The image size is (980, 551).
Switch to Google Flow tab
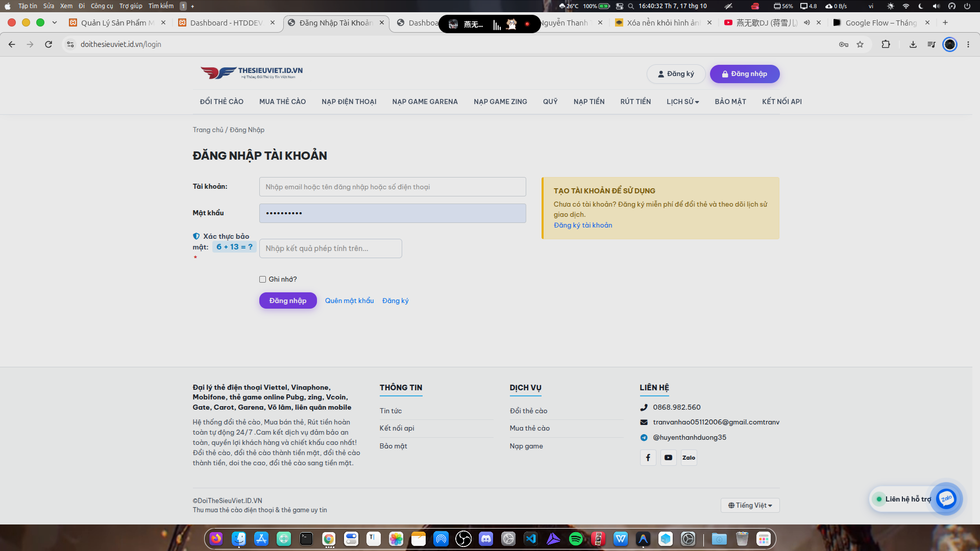click(x=880, y=22)
